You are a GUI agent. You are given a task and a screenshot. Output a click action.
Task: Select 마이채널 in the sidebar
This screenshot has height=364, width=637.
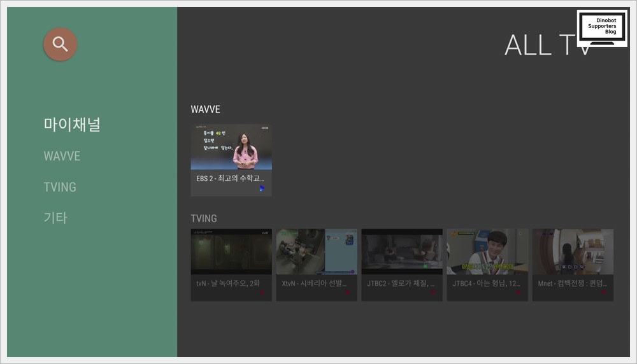click(x=72, y=124)
